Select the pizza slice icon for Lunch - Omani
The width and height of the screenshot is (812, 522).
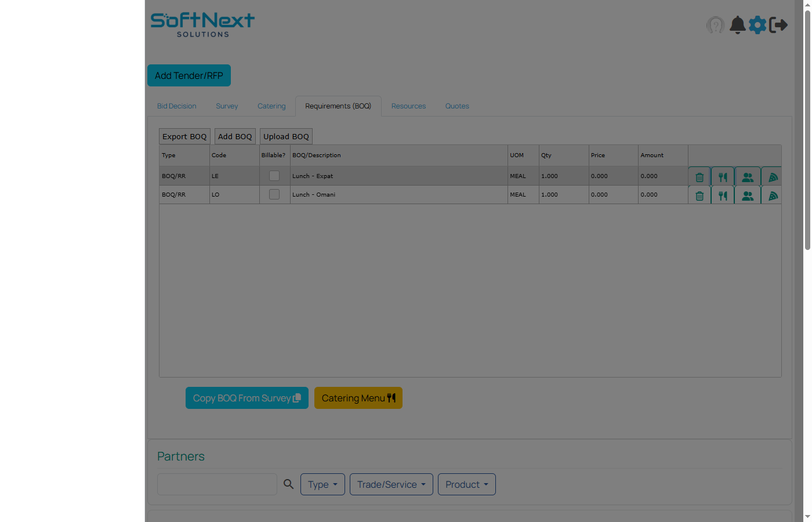(771, 195)
